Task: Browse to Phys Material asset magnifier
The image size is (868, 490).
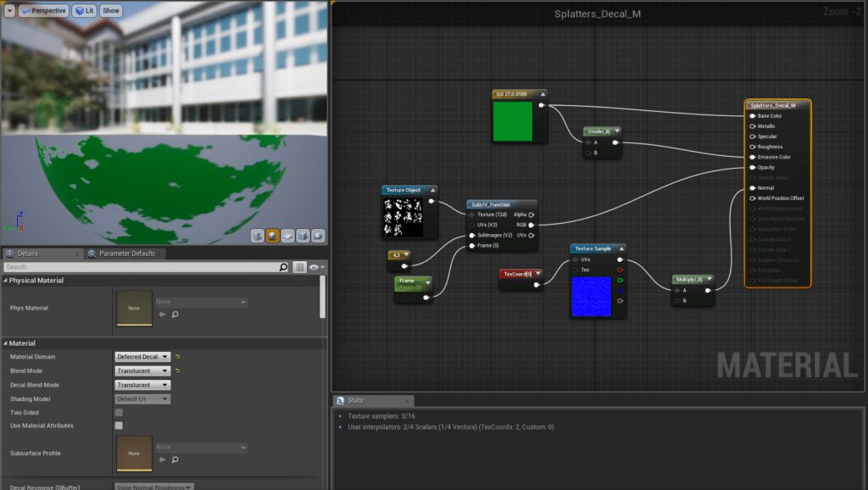Action: [175, 314]
